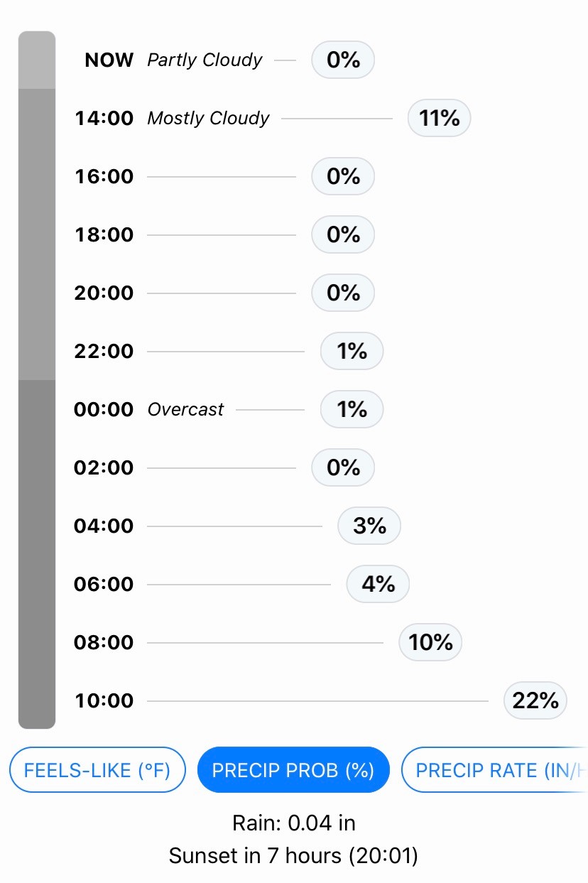
Task: Tap the Mostly Cloudy condition text
Action: 208,119
